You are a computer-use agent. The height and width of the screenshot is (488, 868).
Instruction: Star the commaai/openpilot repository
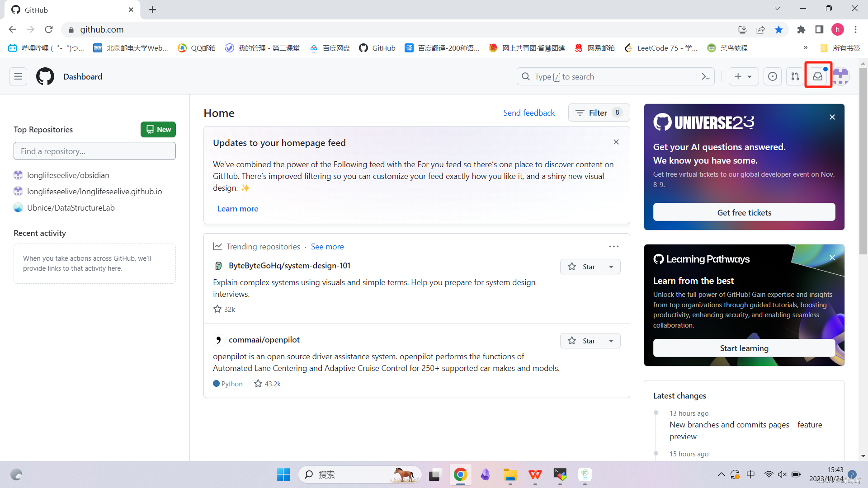[581, 341]
